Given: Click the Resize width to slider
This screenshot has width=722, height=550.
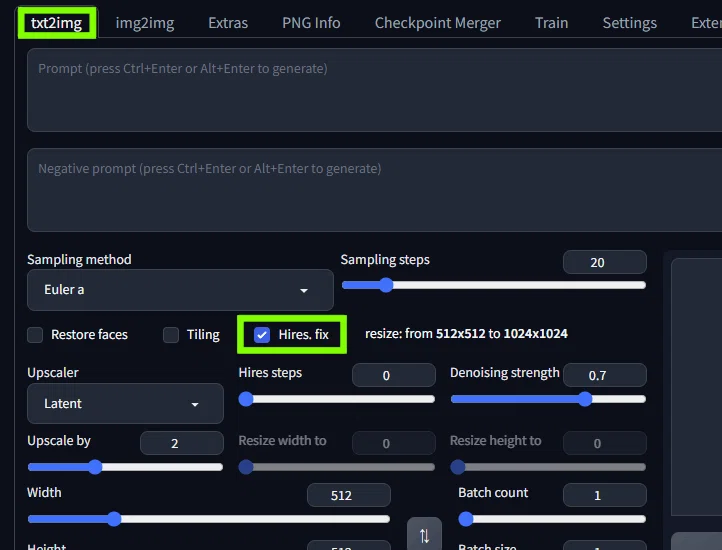Looking at the screenshot, I should (x=337, y=467).
